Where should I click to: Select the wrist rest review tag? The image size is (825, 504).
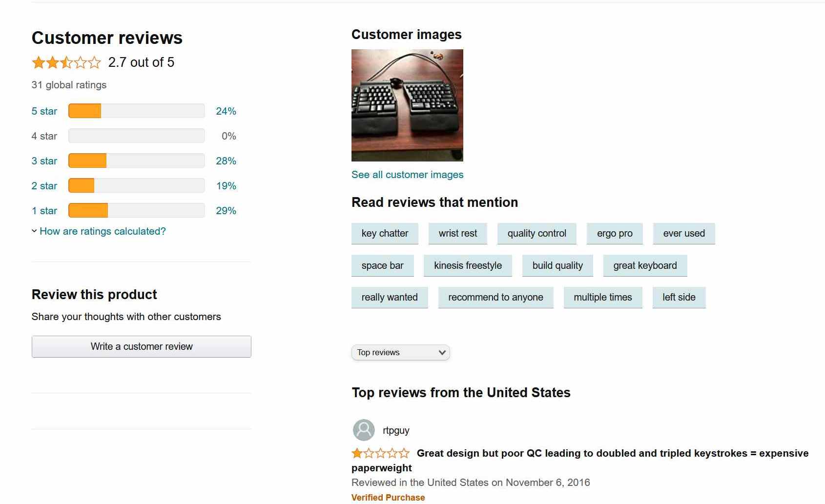pos(457,233)
